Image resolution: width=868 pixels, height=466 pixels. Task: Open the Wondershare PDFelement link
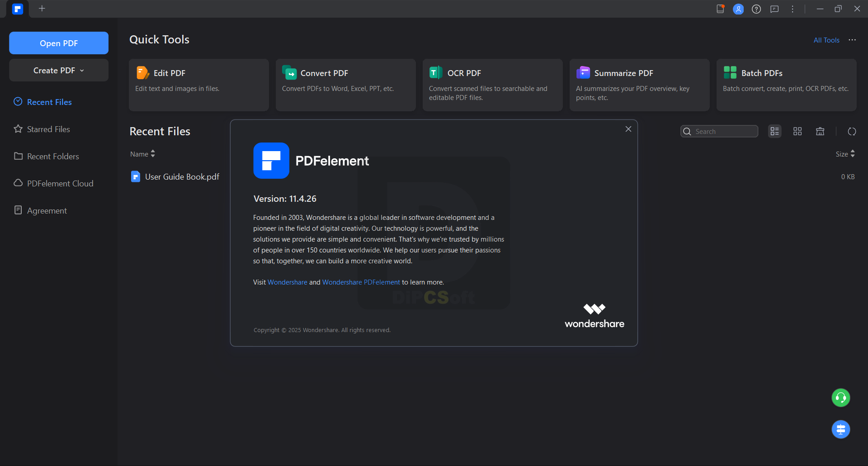point(361,282)
